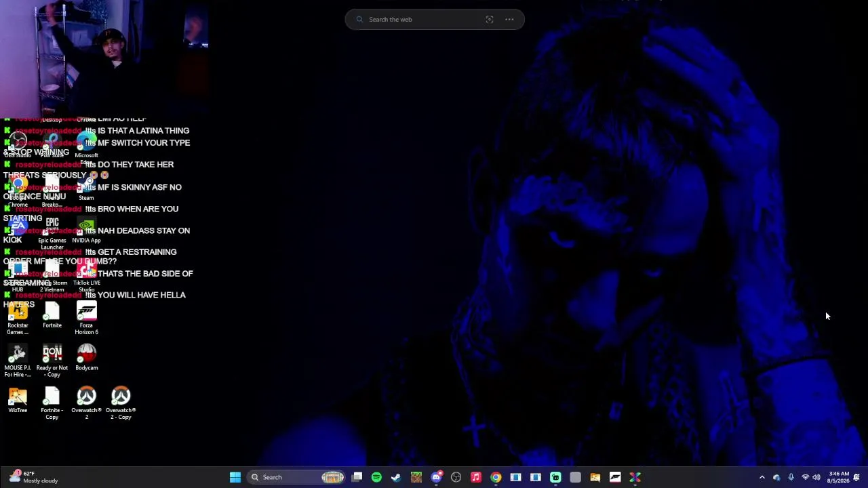Open the weather widget showing 62°F

pyautogui.click(x=34, y=477)
